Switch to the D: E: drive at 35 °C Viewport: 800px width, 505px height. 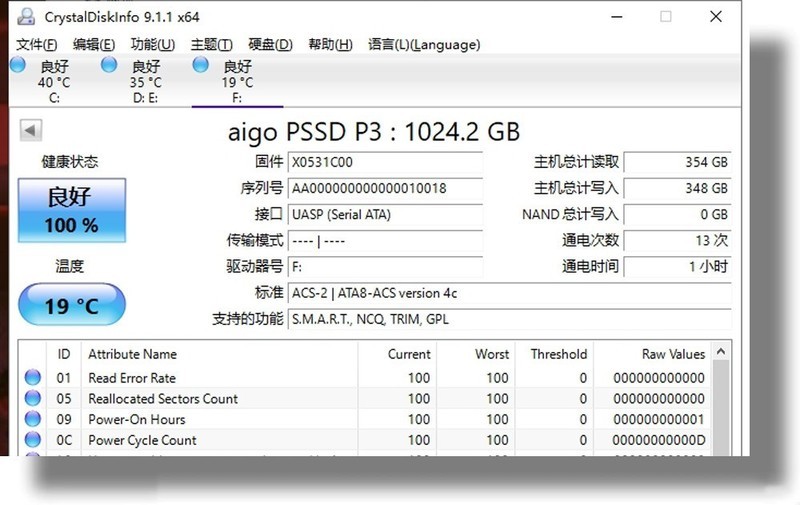pyautogui.click(x=146, y=81)
